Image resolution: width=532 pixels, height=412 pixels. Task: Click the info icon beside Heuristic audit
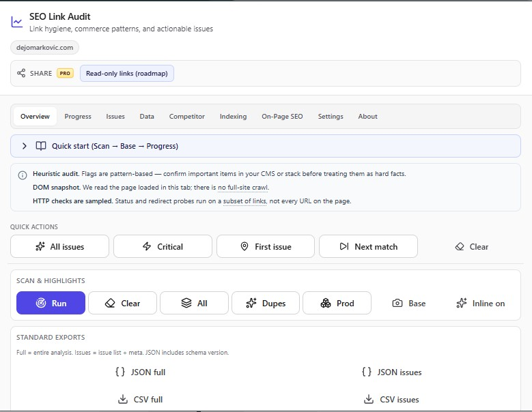(x=23, y=175)
